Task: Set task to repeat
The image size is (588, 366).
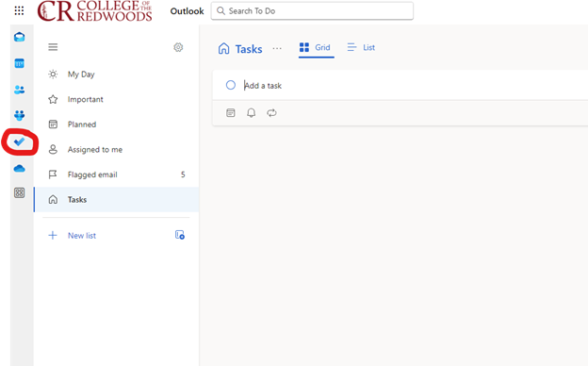Action: (271, 112)
